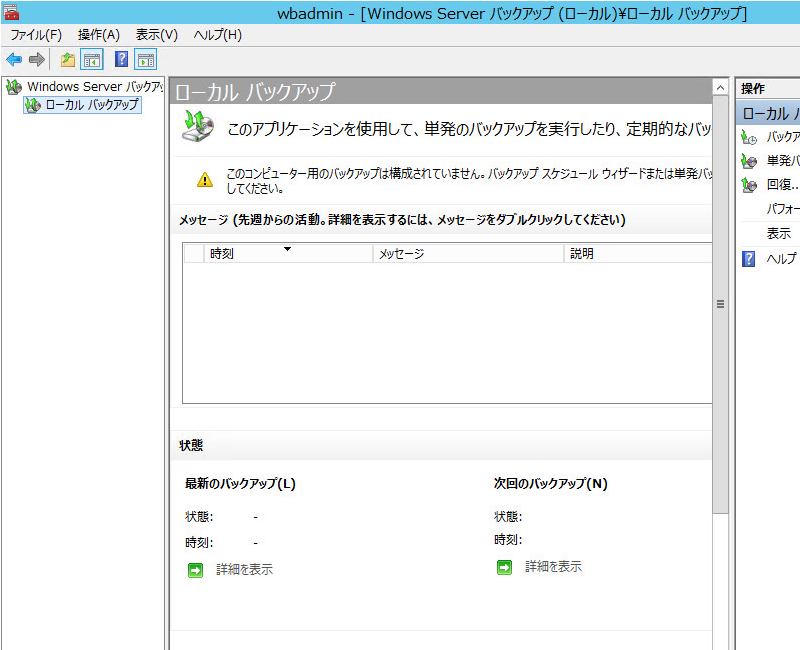Open the ヘルプ(H) menu
The height and width of the screenshot is (650, 800).
tap(217, 35)
